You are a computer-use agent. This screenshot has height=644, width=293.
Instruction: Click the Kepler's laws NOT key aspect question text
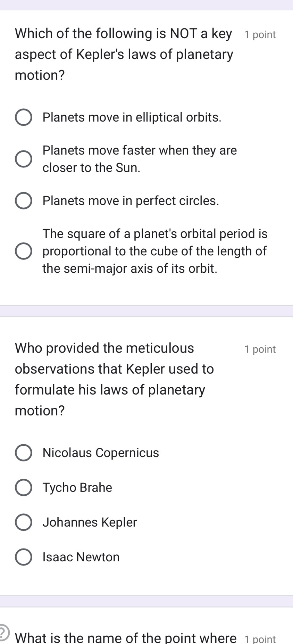[x=124, y=54]
